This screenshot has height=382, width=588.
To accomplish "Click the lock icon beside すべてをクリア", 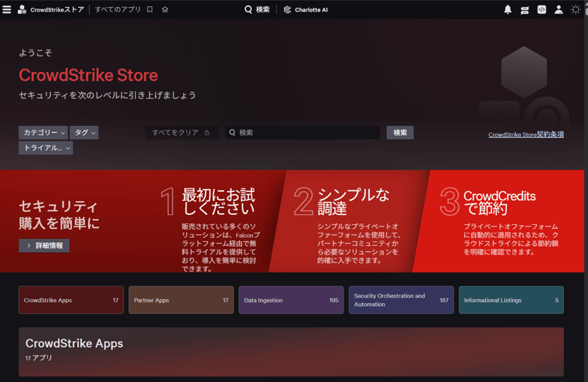I will pyautogui.click(x=207, y=133).
